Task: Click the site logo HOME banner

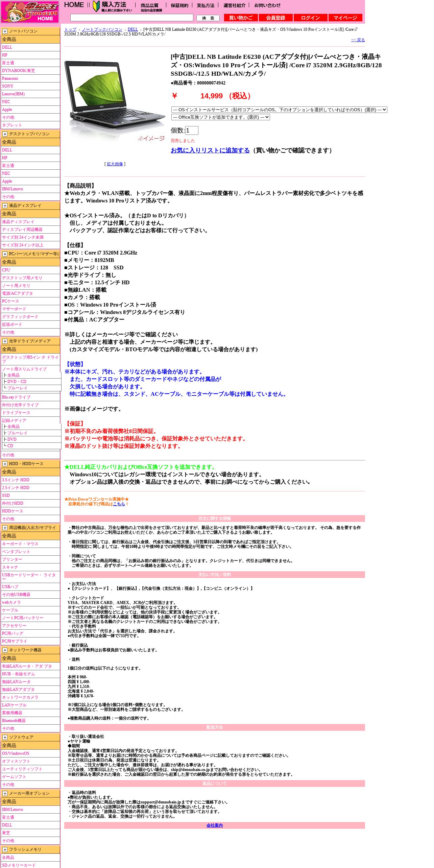Action: (30, 12)
